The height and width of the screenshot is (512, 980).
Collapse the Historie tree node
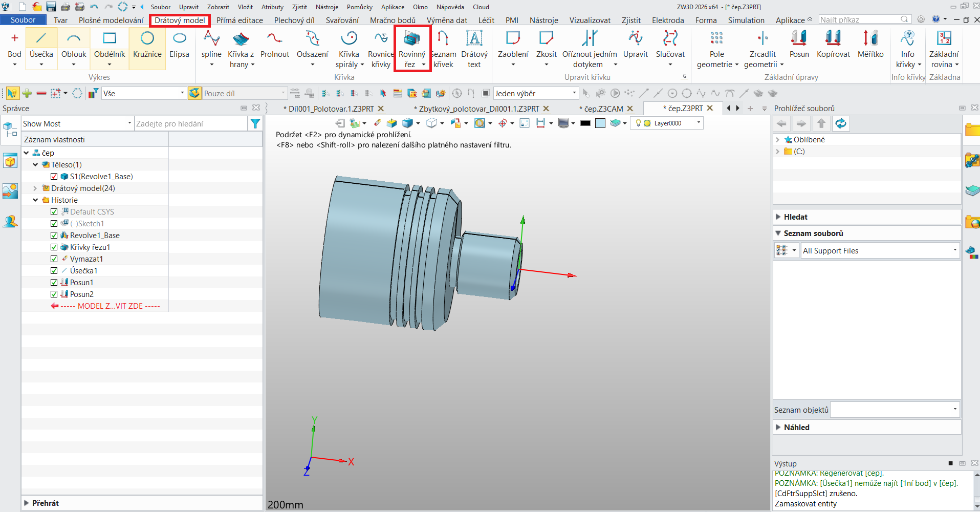[35, 200]
